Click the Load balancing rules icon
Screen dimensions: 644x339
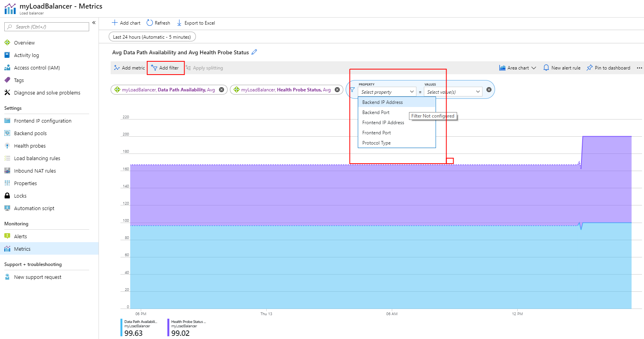point(7,158)
